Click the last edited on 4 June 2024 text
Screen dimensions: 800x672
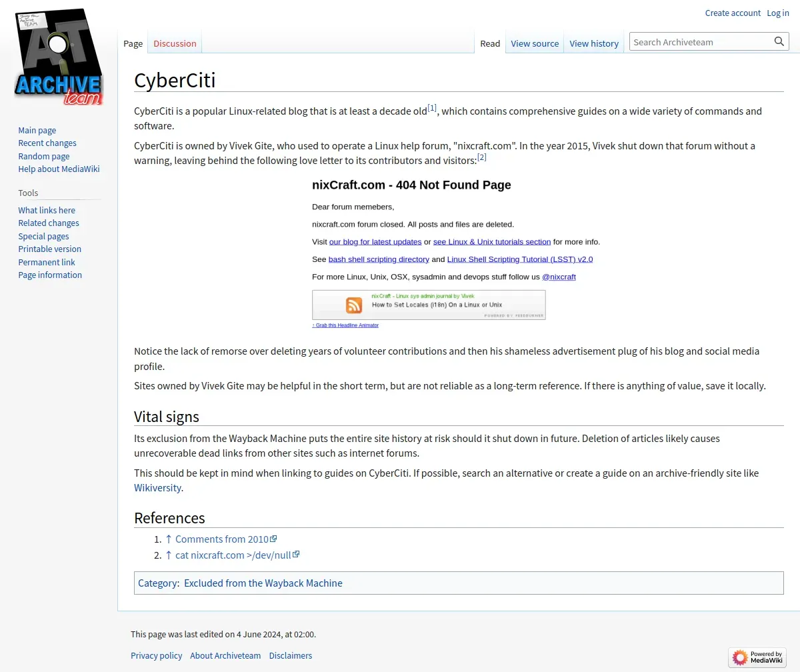[x=223, y=635]
